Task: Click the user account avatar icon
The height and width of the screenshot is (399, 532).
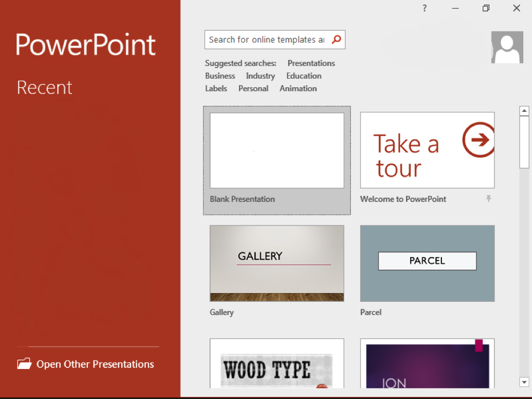Action: click(x=506, y=47)
